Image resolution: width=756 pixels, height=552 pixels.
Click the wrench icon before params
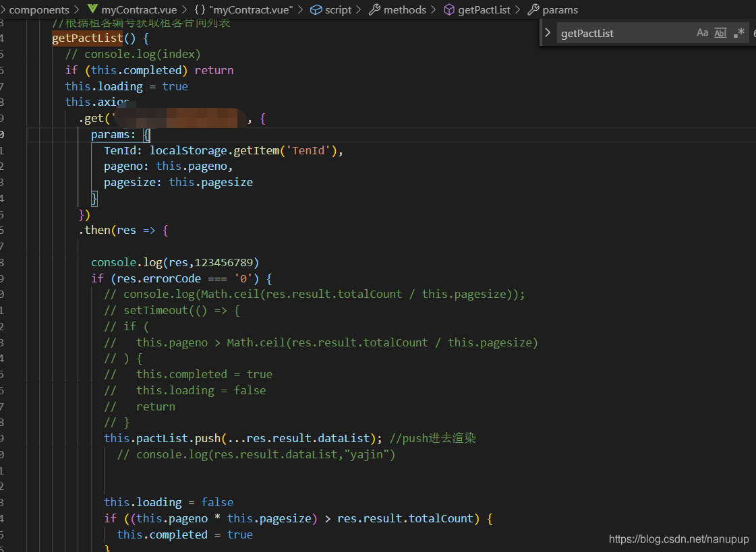click(533, 9)
